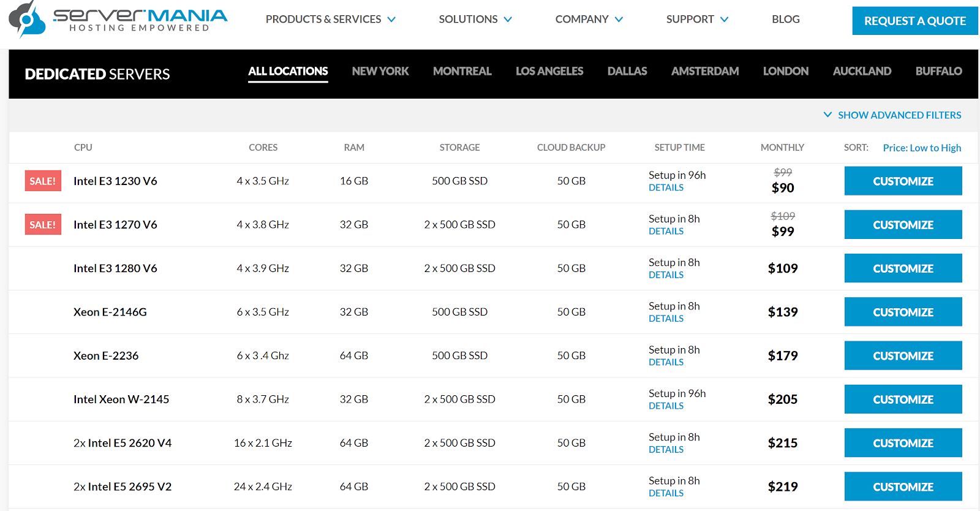Show London servers tab
The width and height of the screenshot is (980, 511).
(x=786, y=72)
